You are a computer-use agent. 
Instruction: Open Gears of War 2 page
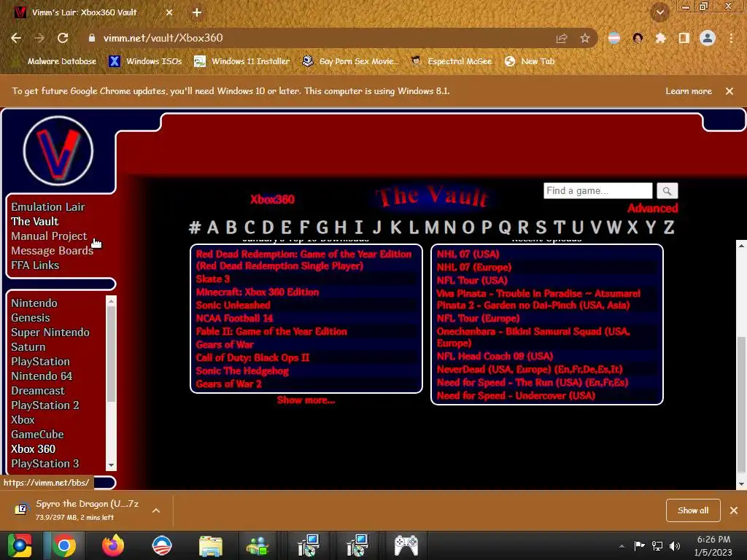[x=228, y=384]
